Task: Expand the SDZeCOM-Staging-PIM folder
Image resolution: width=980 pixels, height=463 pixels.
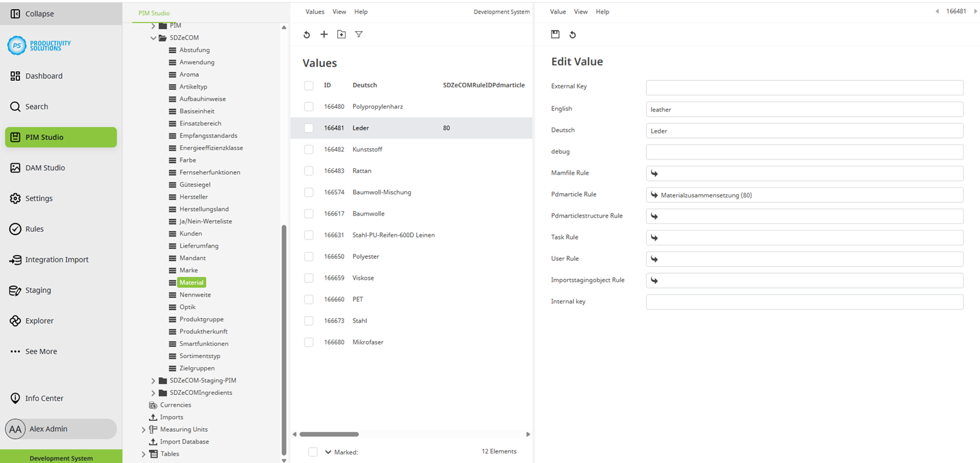Action: coord(153,380)
